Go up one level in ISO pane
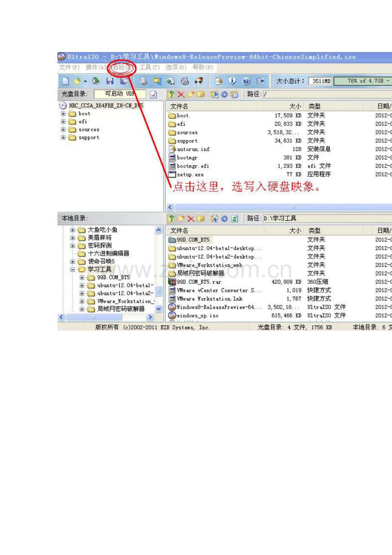392x555 pixels. [171, 95]
